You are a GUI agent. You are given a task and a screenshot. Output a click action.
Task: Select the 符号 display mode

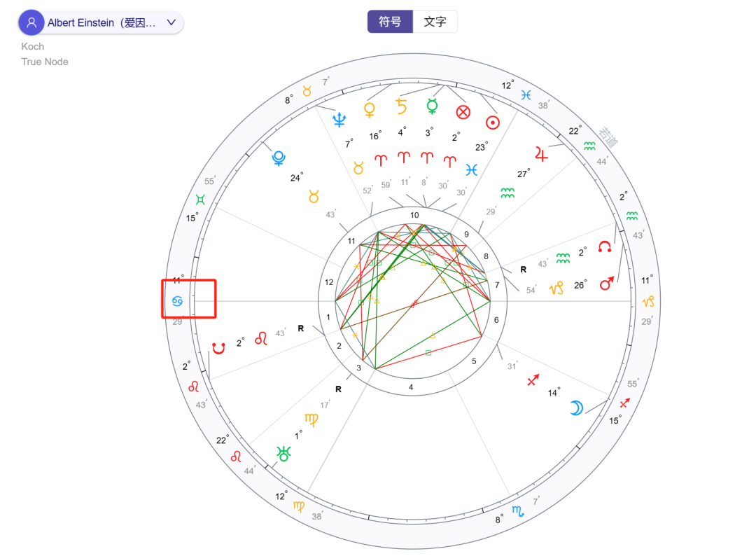389,21
